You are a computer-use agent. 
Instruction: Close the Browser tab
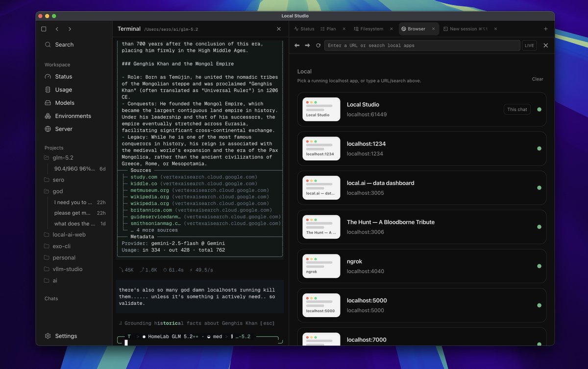click(x=433, y=29)
